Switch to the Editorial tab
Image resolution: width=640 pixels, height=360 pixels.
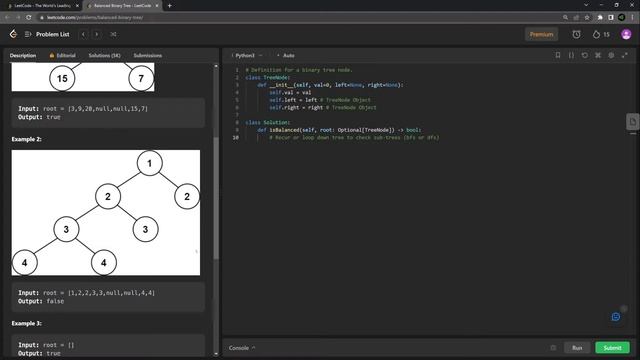tap(62, 56)
